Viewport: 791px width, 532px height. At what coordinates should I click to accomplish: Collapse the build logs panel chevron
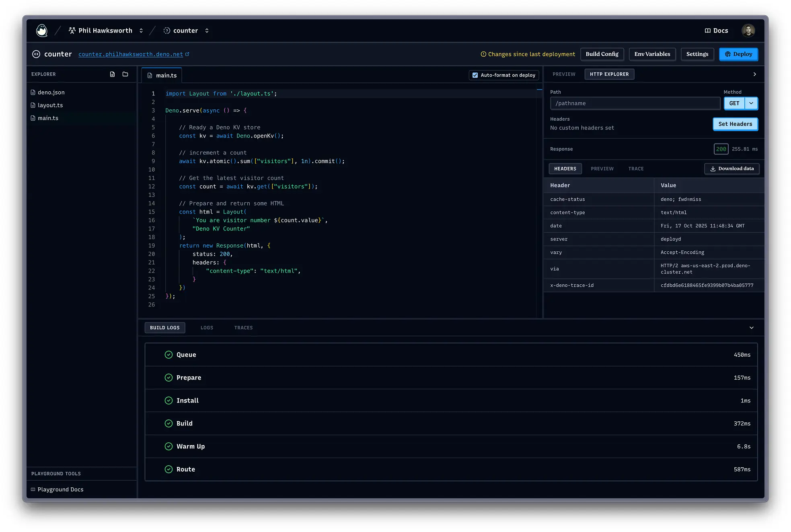(x=751, y=328)
